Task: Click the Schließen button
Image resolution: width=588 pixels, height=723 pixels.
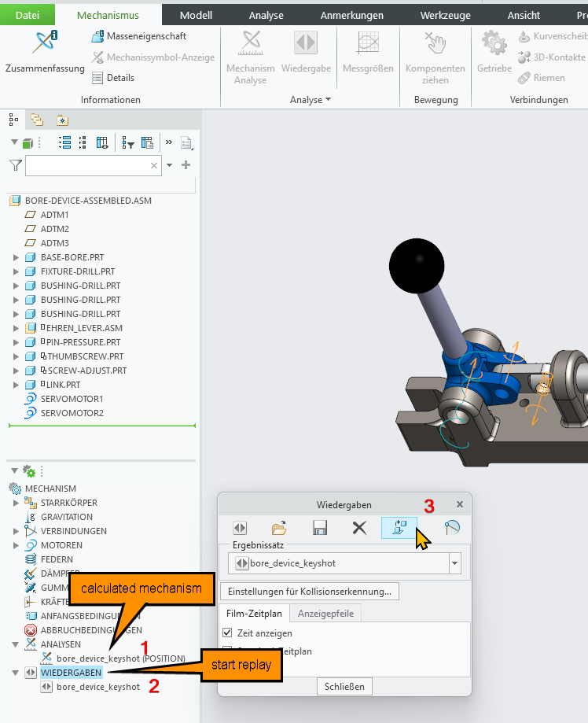Action: tap(344, 687)
